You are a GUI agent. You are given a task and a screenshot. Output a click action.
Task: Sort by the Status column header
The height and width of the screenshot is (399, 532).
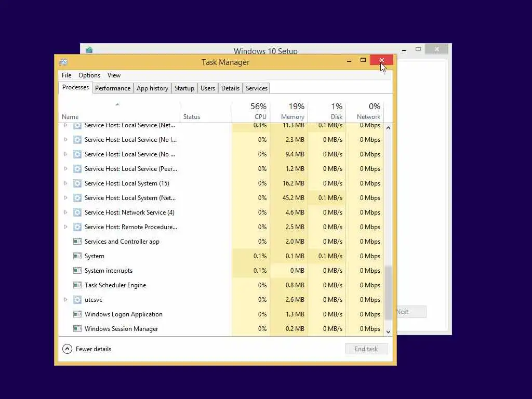[206, 111]
